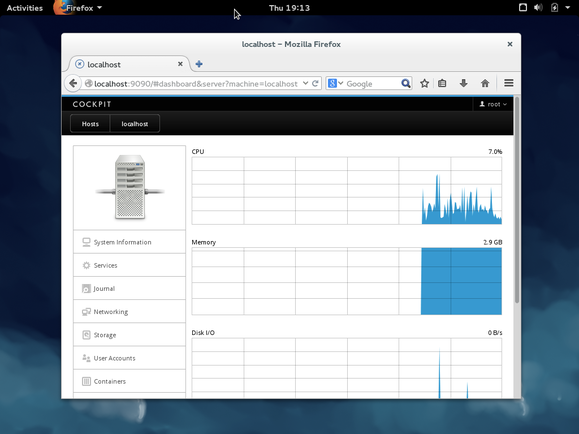Open new tab with the plus icon
Viewport: 579px width, 434px height.
tap(199, 64)
